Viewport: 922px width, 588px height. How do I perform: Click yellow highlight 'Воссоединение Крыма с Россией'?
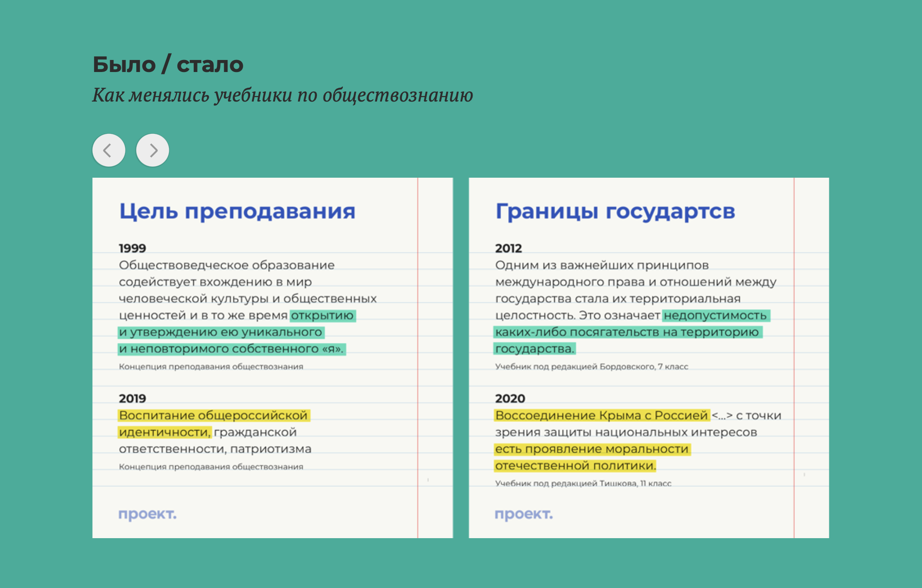coord(601,415)
